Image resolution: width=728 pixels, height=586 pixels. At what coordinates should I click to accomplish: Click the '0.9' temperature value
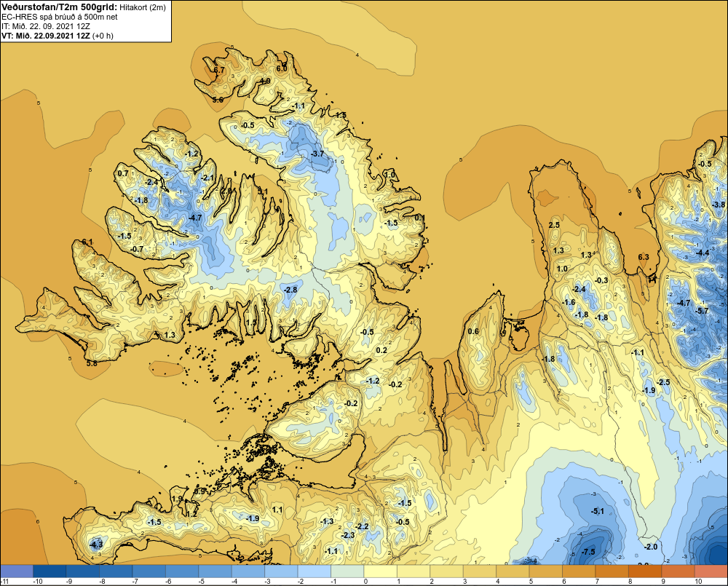tap(199, 491)
